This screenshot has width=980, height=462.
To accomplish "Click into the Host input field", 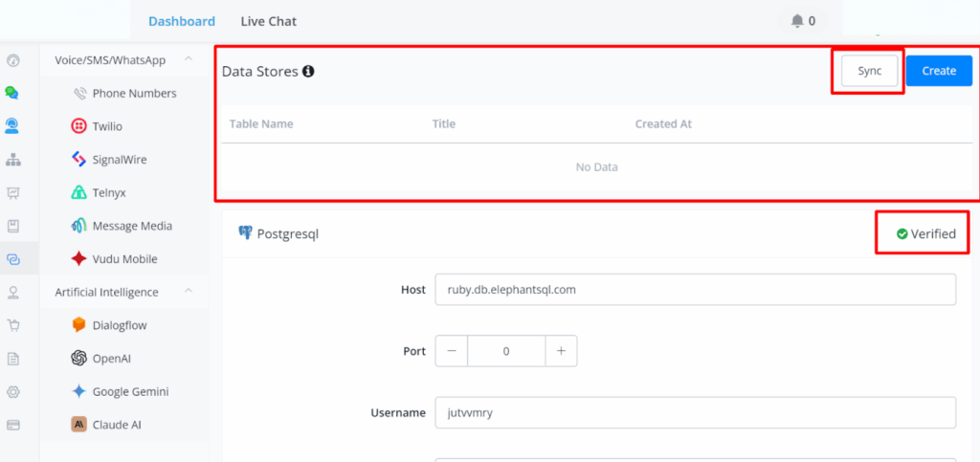I will click(695, 289).
